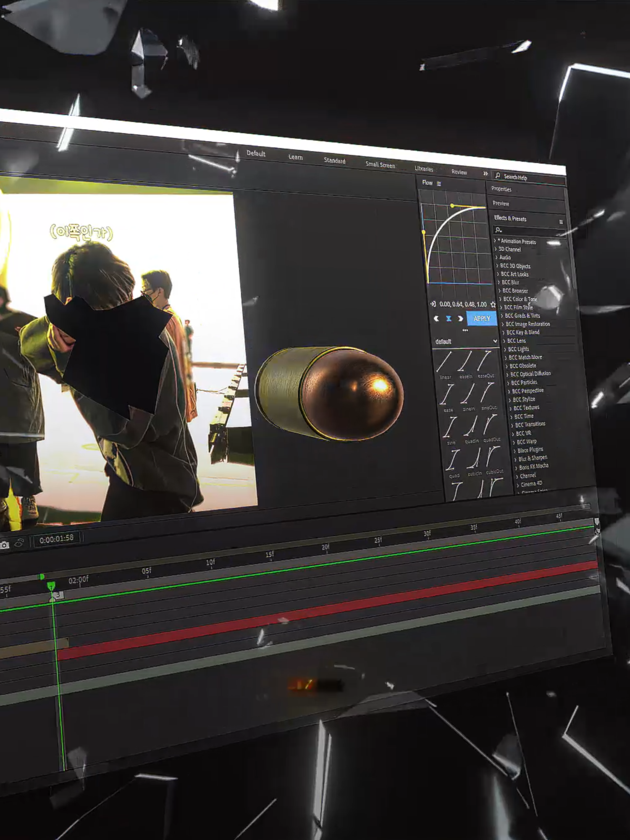Select the linear curve preset
This screenshot has width=630, height=840.
[x=444, y=365]
